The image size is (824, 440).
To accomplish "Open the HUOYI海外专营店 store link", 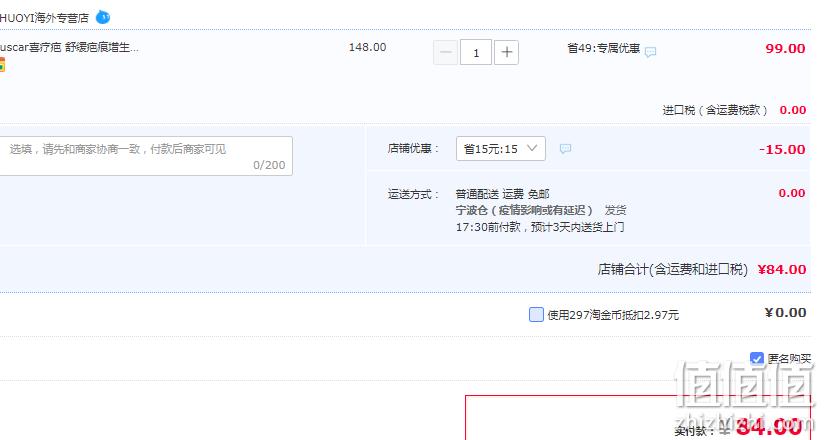I will pyautogui.click(x=44, y=18).
